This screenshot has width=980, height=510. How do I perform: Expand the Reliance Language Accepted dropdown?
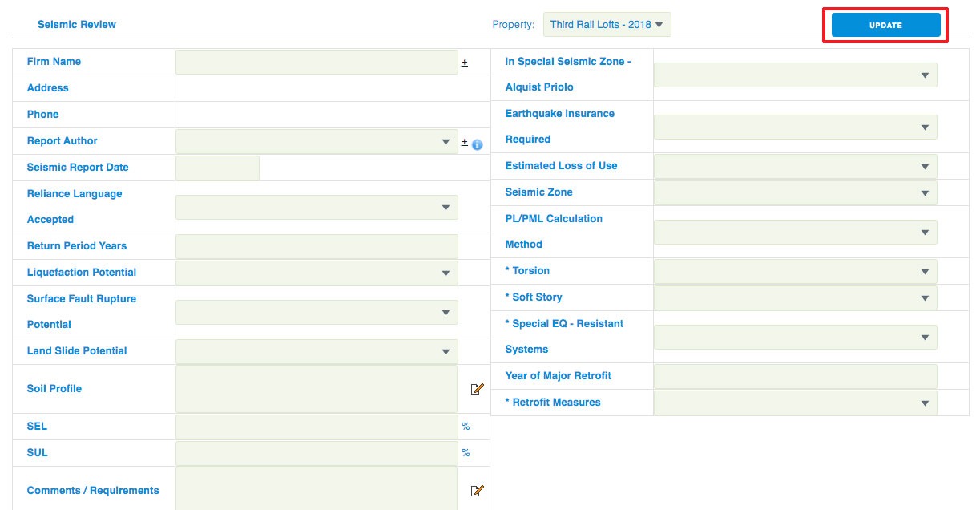click(x=317, y=207)
